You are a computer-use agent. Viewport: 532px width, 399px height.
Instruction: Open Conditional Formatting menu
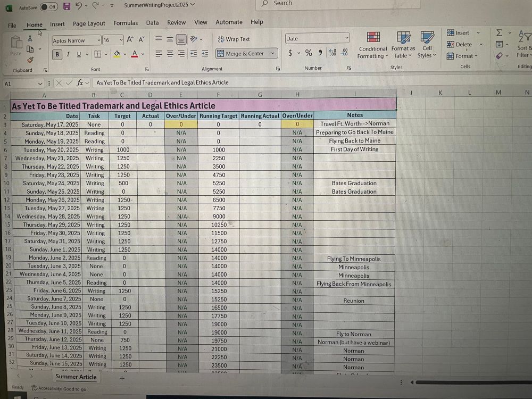373,45
